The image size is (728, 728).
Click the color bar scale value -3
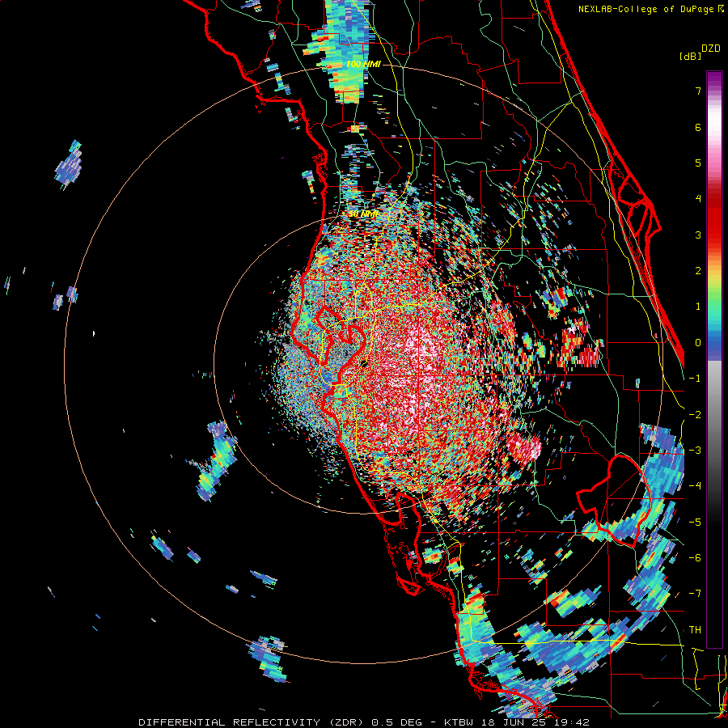[x=695, y=450]
